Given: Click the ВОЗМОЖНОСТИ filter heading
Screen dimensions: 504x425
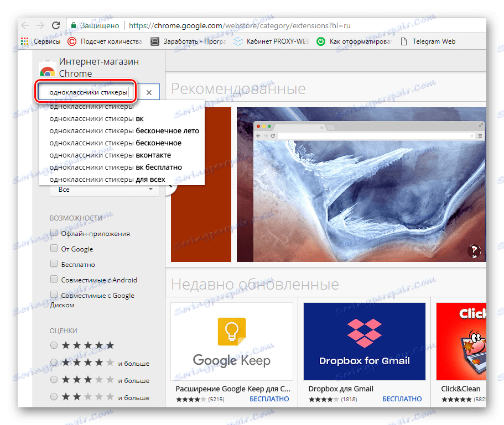Looking at the screenshot, I should point(76,218).
